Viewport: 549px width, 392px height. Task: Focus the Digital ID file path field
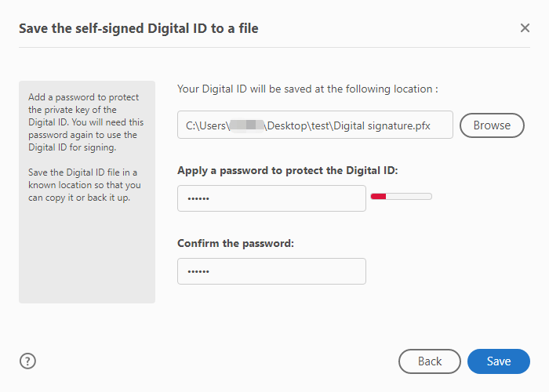click(315, 125)
